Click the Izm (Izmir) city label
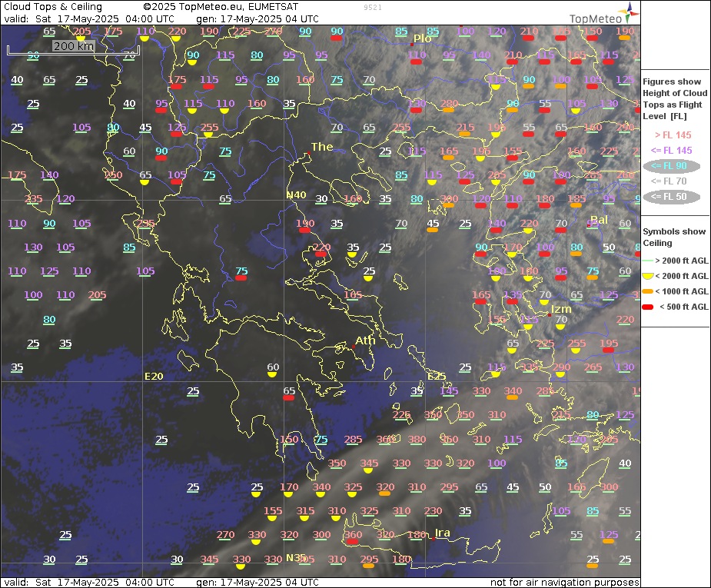The height and width of the screenshot is (588, 711). [x=561, y=309]
